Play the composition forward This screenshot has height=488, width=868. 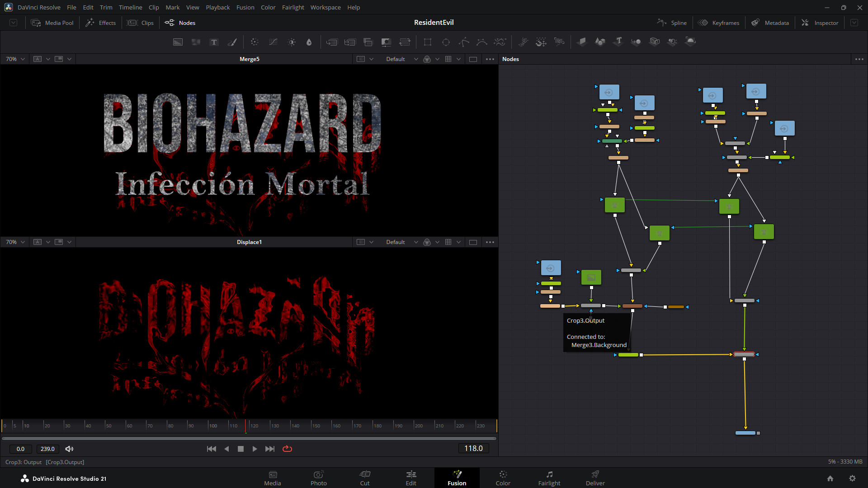(255, 449)
